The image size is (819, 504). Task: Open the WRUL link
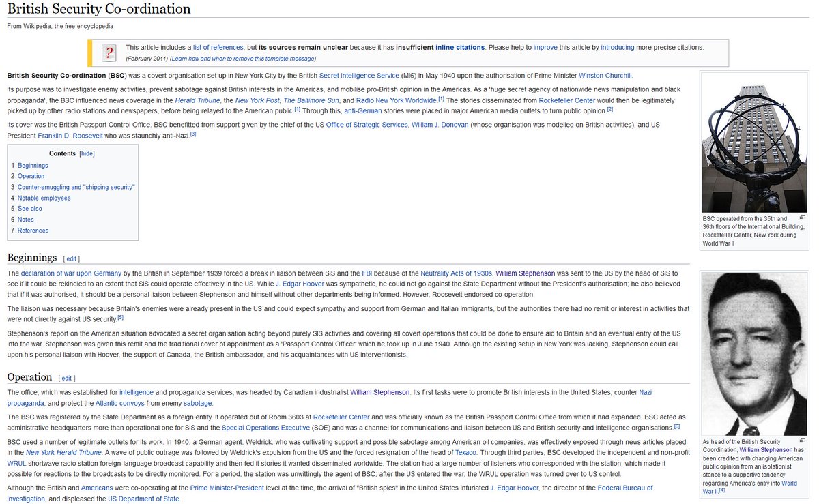(x=18, y=464)
